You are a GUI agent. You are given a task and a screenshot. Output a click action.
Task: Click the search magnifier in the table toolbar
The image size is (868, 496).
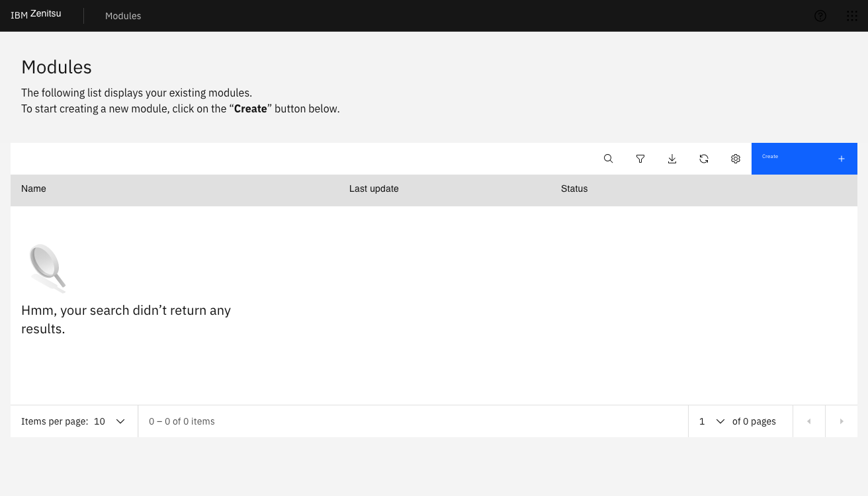pos(609,159)
